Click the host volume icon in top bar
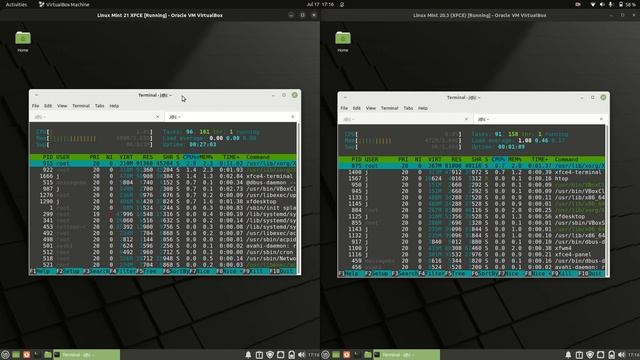Viewport: 640px width, 360px height. click(x=602, y=4)
